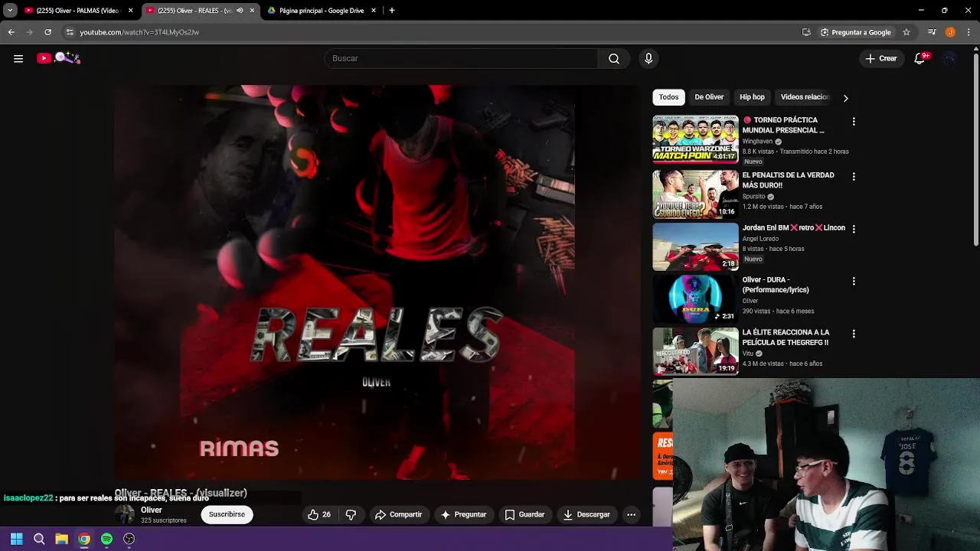The width and height of the screenshot is (980, 551).
Task: Select the Videos relacionados filter chip
Action: [804, 97]
